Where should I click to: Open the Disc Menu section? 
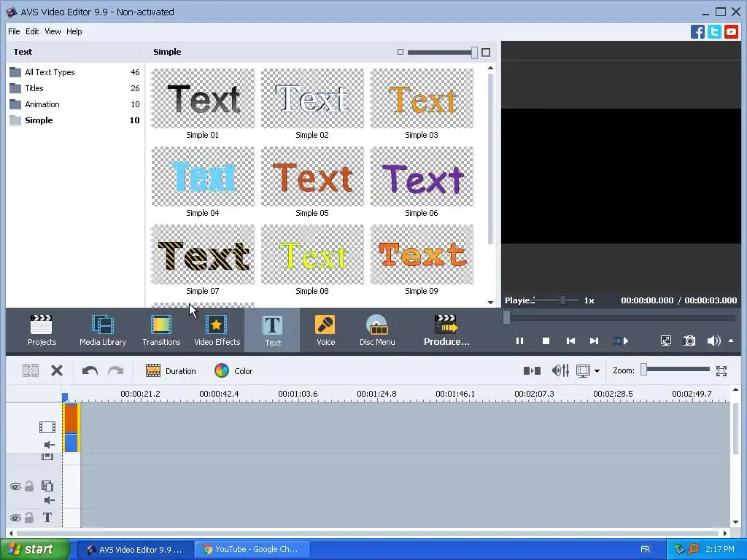(x=377, y=330)
